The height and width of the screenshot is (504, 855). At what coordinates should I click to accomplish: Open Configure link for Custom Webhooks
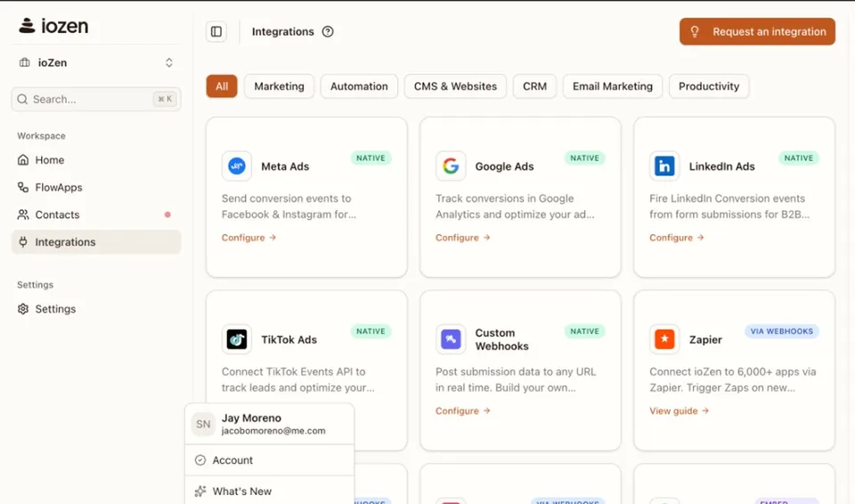(462, 411)
